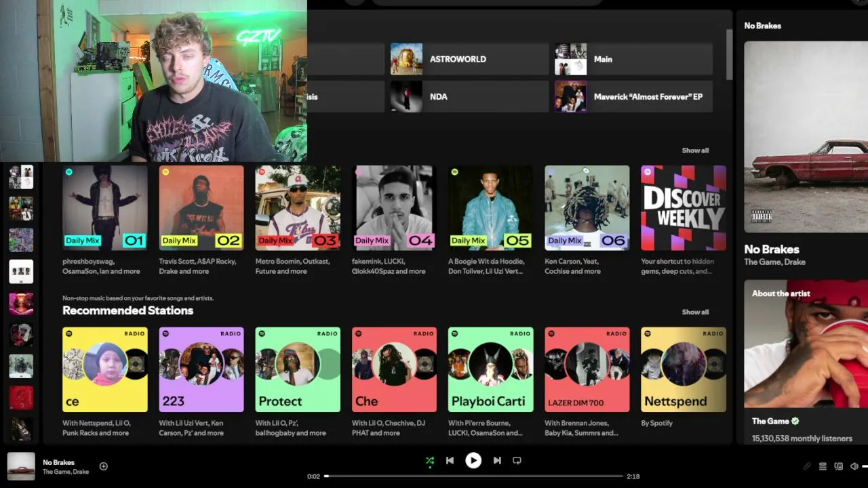Open the yellow 'ce' radio station
This screenshot has width=868, height=488.
pyautogui.click(x=105, y=382)
